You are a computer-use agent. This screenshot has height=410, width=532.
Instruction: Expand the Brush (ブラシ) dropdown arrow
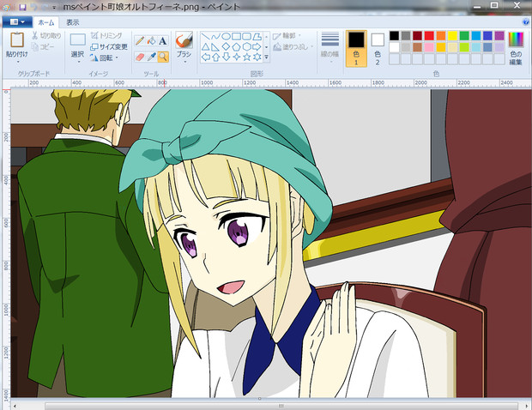(184, 62)
